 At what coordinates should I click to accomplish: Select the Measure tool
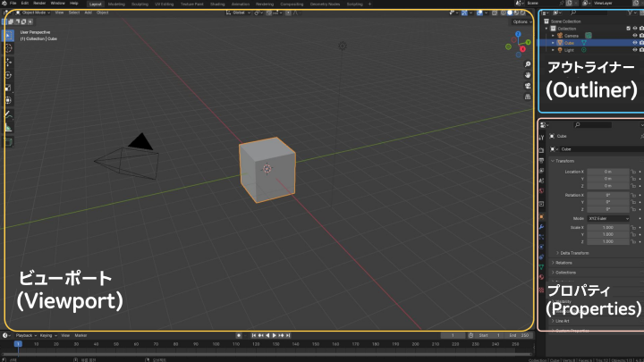click(8, 128)
